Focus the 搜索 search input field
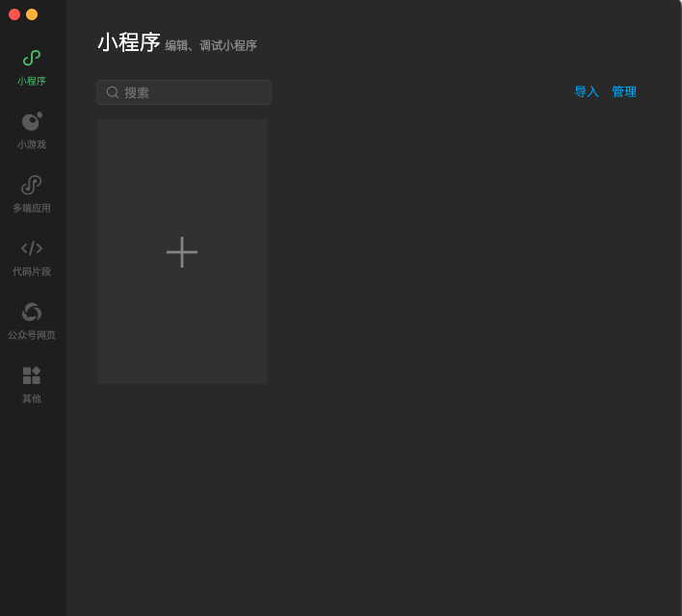 coord(193,92)
